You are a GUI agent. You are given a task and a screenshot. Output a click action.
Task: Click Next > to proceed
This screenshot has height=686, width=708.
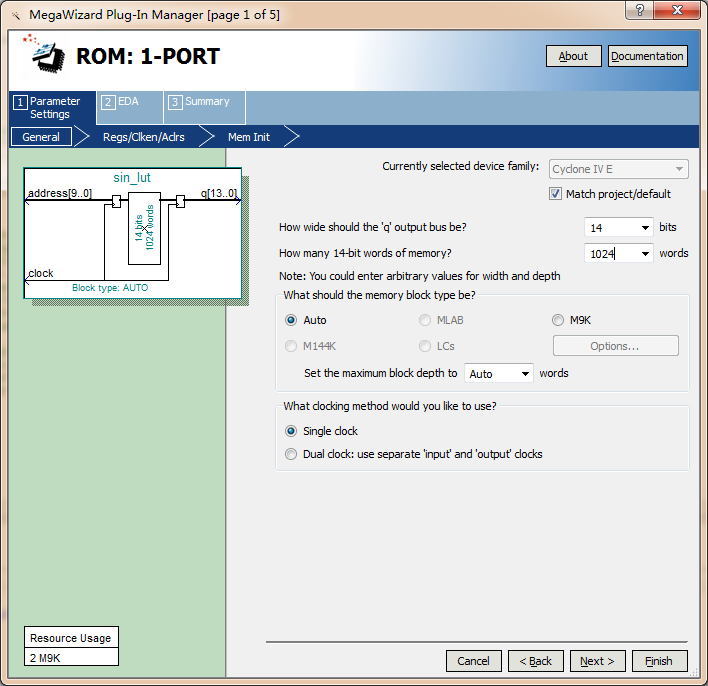tap(597, 661)
